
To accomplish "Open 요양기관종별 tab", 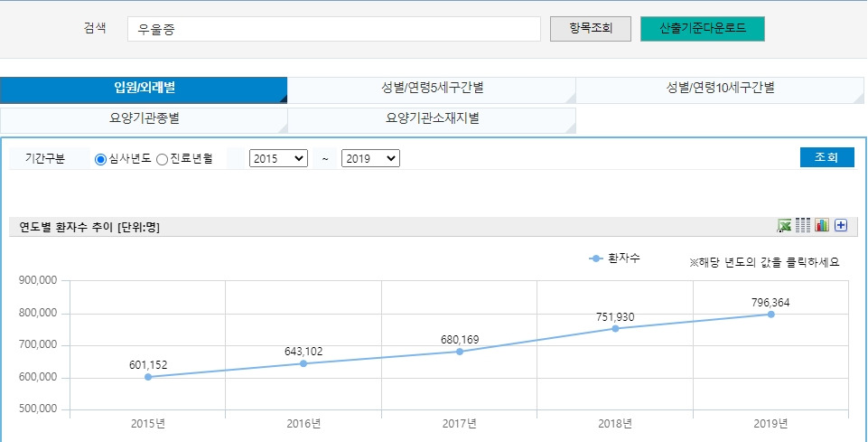I will point(144,121).
